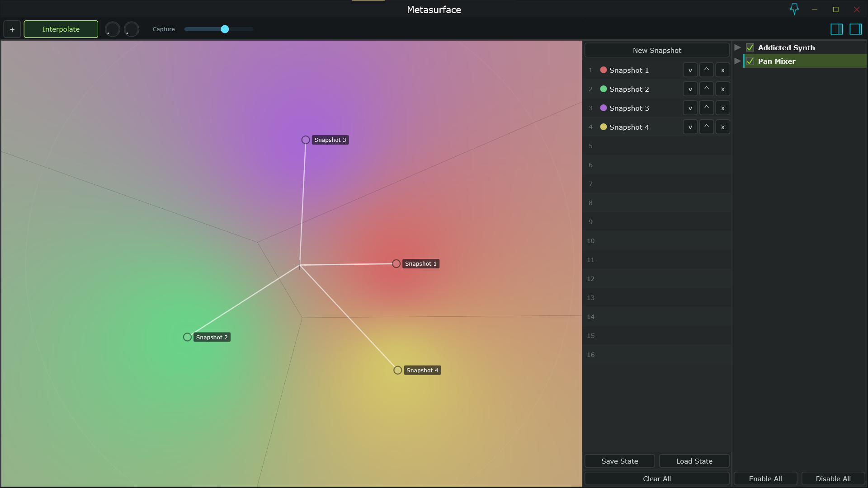Click Enable All button
This screenshot has height=488, width=868.
[x=765, y=479]
